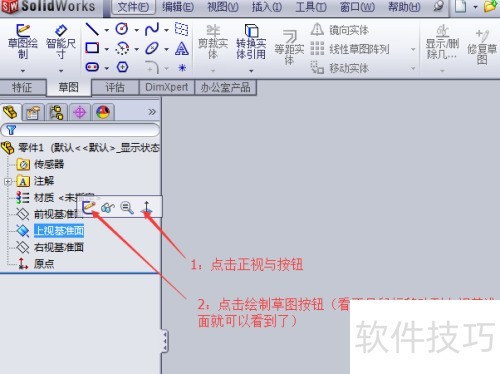Open the 视图(V) menu
This screenshot has height=374, width=500.
(223, 7)
